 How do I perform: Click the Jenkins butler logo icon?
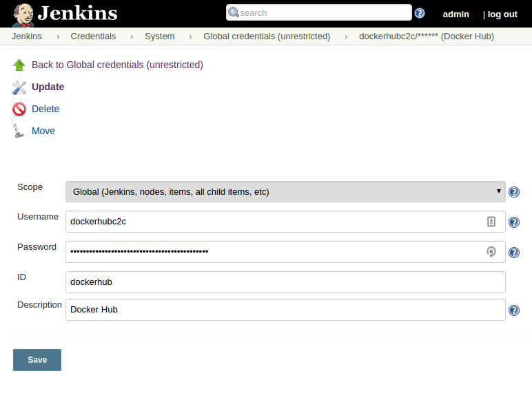click(23, 14)
